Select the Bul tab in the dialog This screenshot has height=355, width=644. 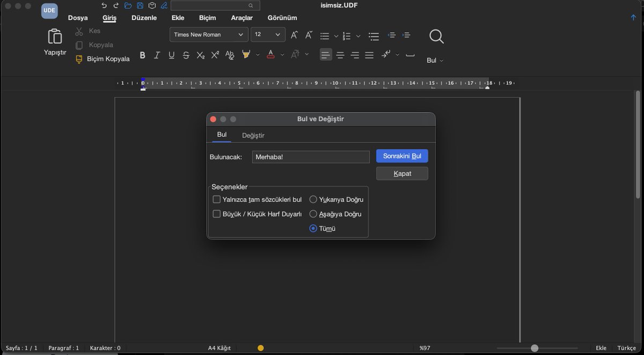click(x=222, y=135)
